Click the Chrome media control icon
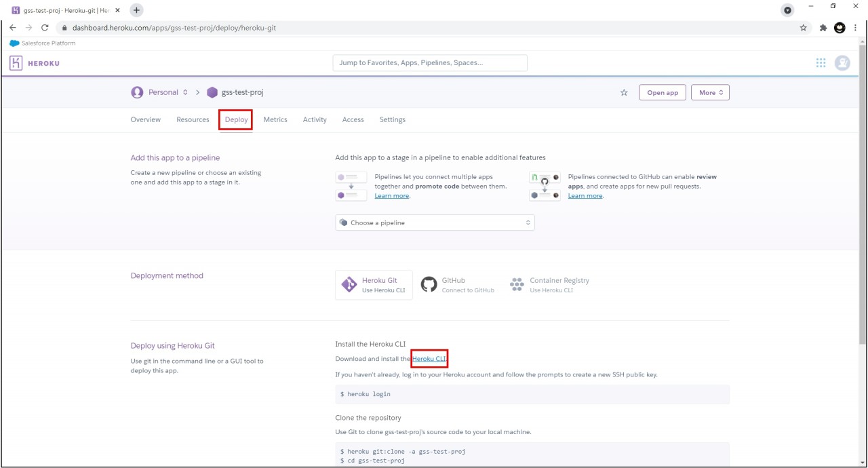The width and height of the screenshot is (868, 468). [787, 10]
